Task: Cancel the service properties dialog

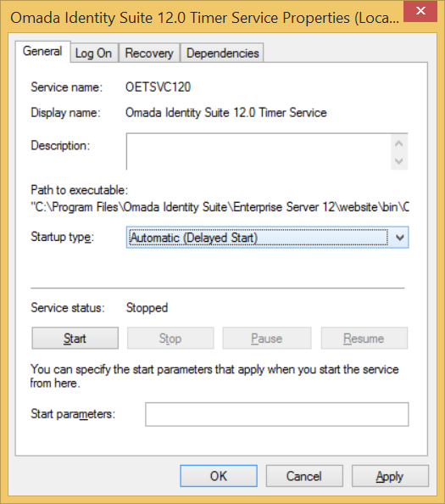Action: (304, 476)
